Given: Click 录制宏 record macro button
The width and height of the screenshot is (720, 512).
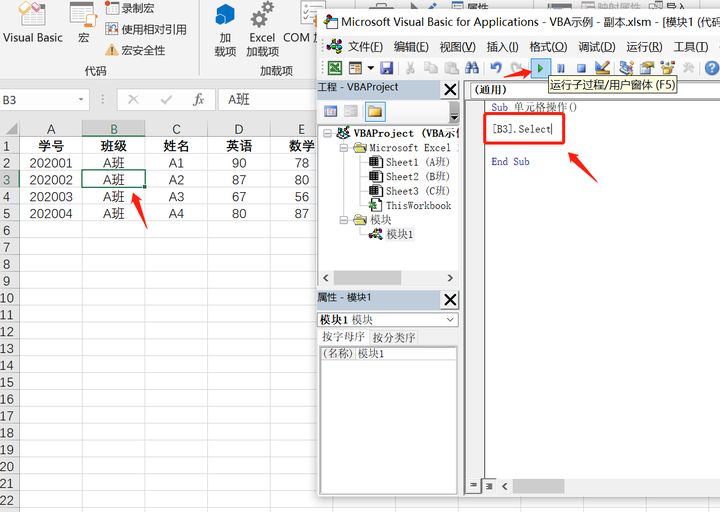Looking at the screenshot, I should click(130, 8).
